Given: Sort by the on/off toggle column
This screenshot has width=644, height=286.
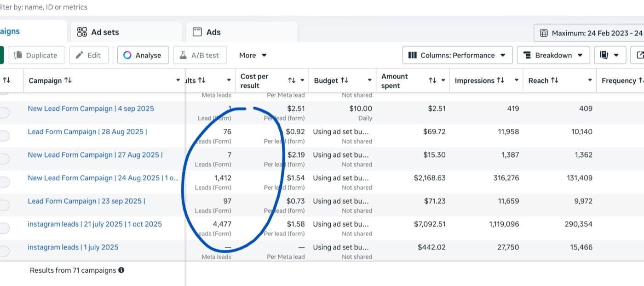Looking at the screenshot, I should pyautogui.click(x=6, y=80).
